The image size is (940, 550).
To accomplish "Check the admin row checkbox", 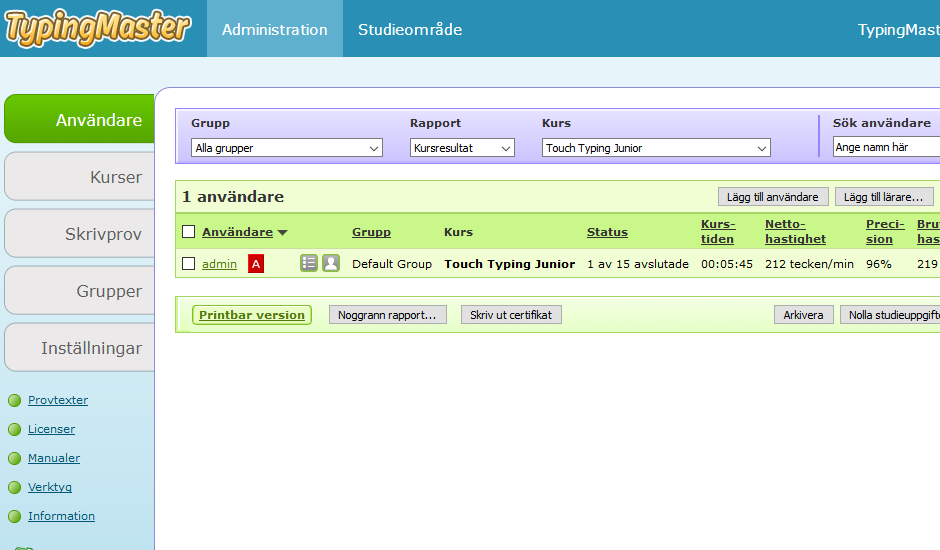I will (x=188, y=263).
